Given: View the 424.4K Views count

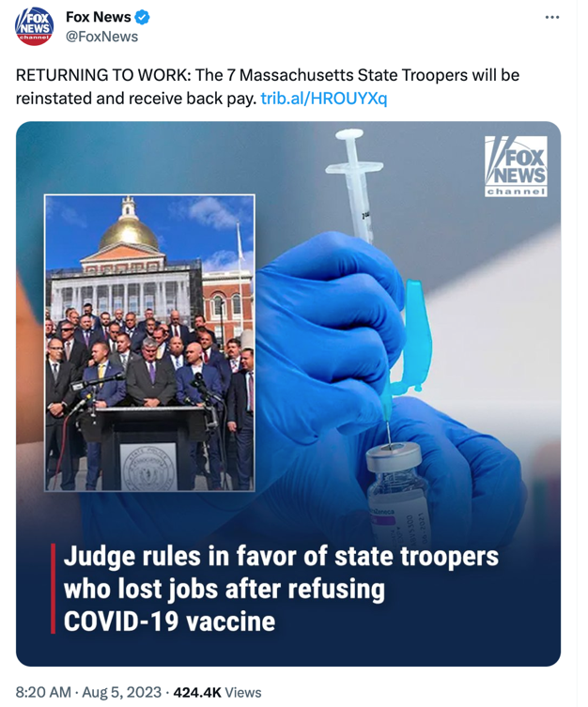Looking at the screenshot, I should pyautogui.click(x=217, y=692).
